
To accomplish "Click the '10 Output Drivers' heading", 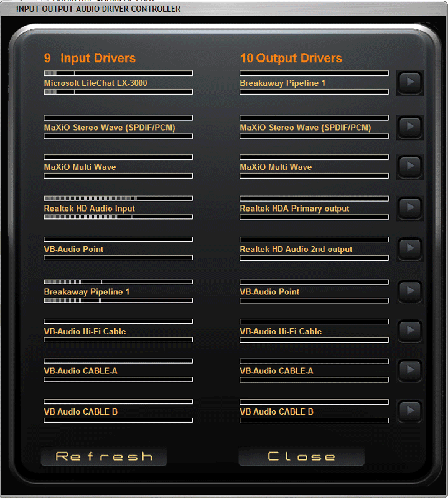I will click(291, 58).
